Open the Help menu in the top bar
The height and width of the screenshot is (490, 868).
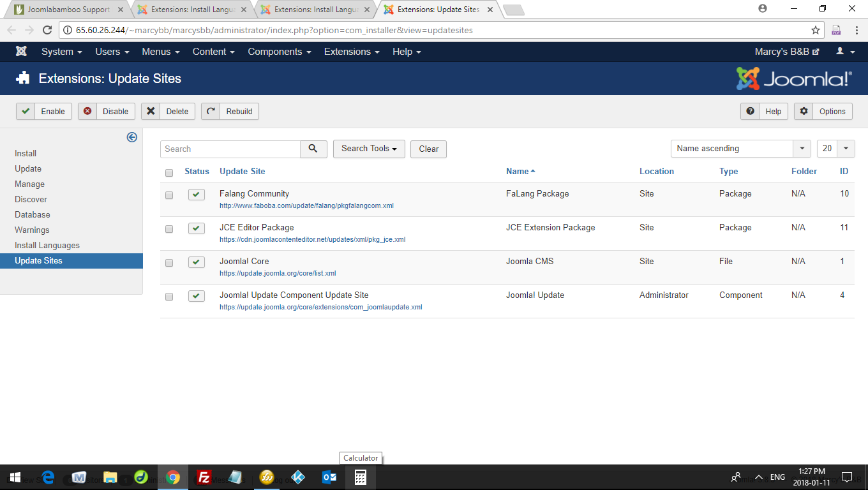pyautogui.click(x=407, y=52)
